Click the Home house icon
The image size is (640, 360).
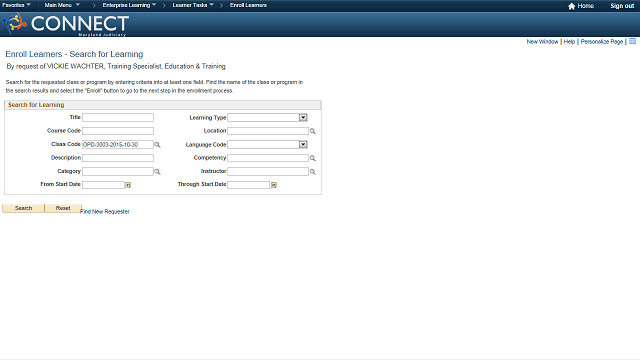(x=571, y=6)
